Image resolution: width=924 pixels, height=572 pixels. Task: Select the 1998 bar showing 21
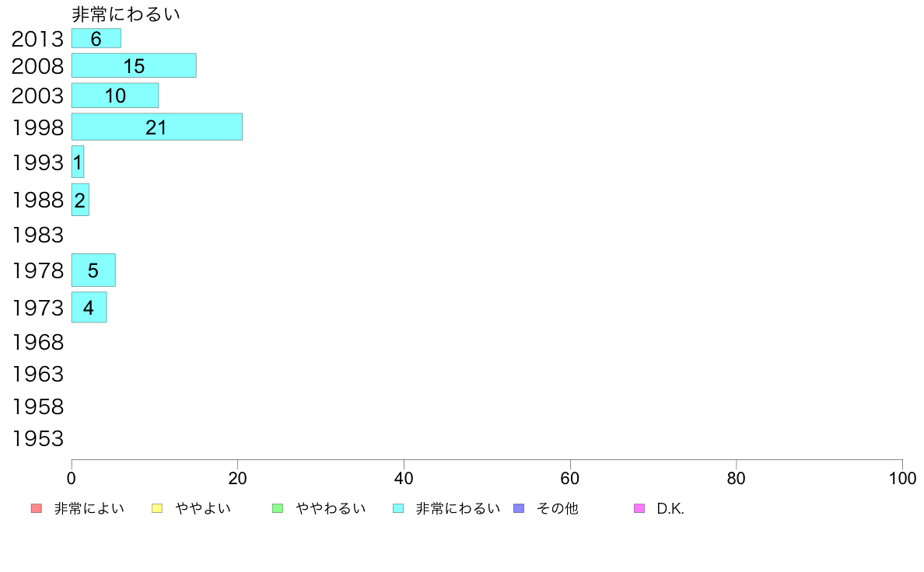tap(157, 127)
